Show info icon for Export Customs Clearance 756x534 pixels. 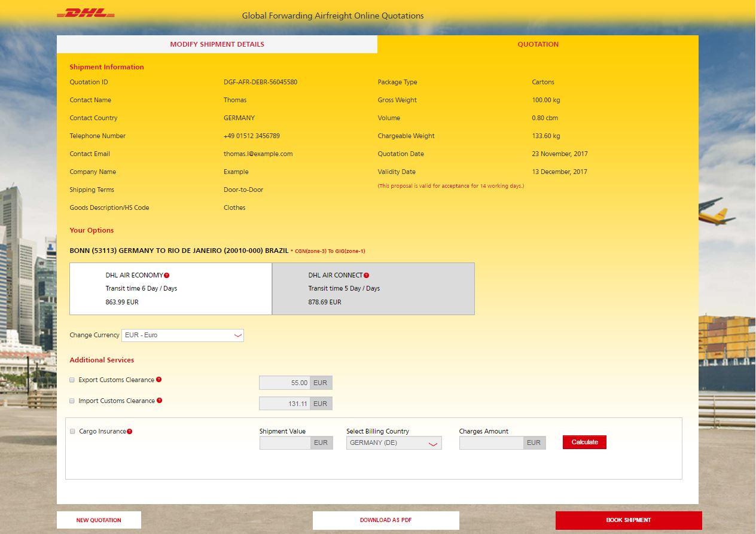158,380
